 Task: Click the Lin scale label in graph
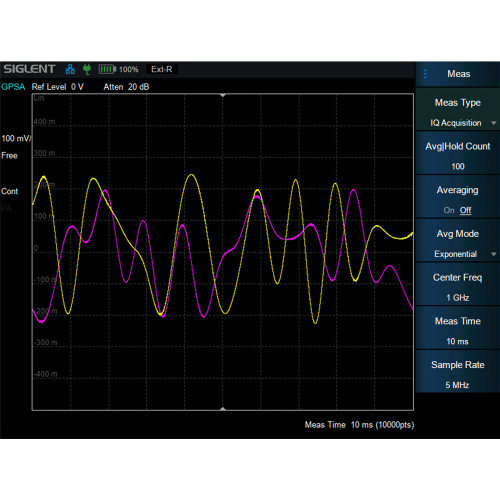point(39,98)
